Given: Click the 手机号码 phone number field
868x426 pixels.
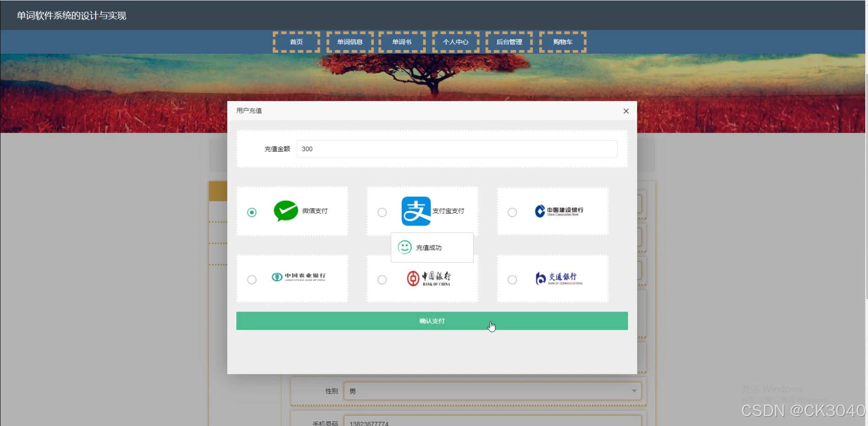Looking at the screenshot, I should 492,422.
